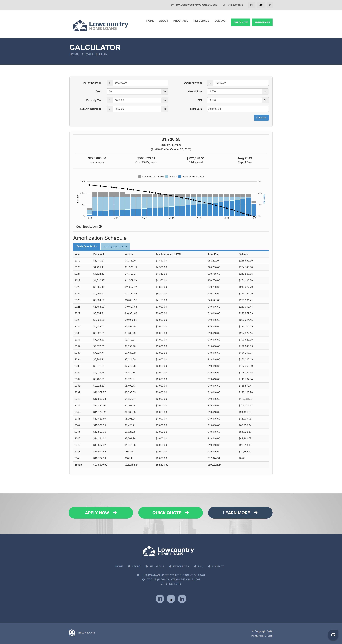Click the Calculate button
Screen dimensions: 342x644
pyautogui.click(x=261, y=118)
